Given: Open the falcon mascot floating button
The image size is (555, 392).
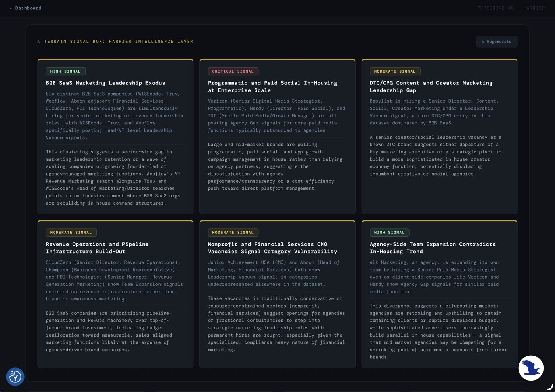Looking at the screenshot, I should click(x=531, y=368).
